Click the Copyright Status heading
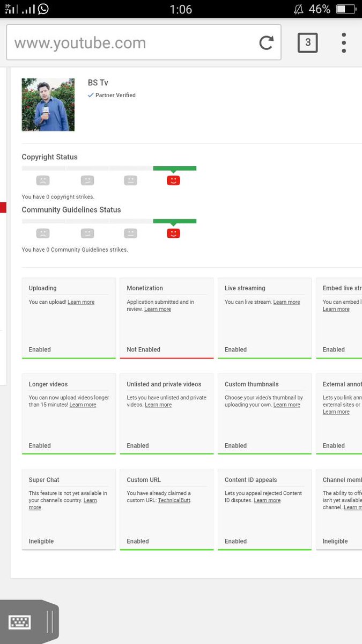The image size is (362, 644). pos(50,157)
